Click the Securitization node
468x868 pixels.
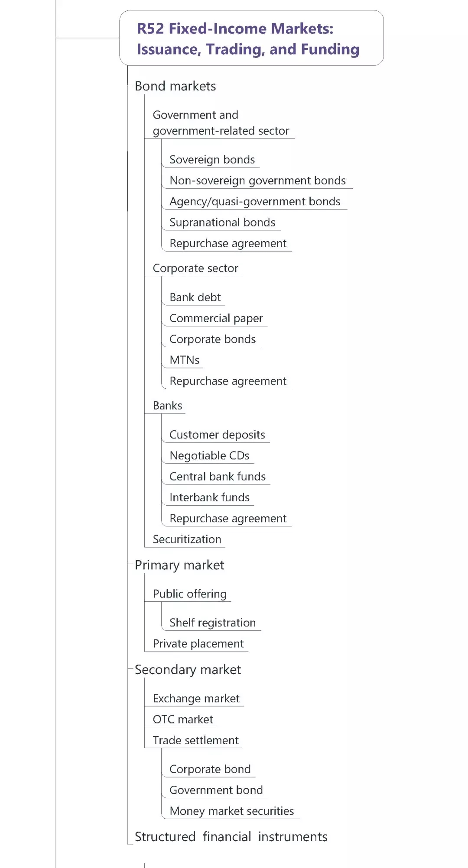[x=187, y=539]
